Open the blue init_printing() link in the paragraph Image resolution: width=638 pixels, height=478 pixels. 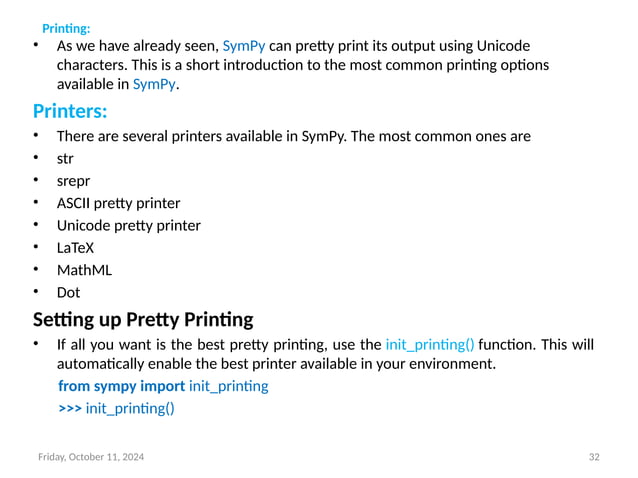click(430, 345)
